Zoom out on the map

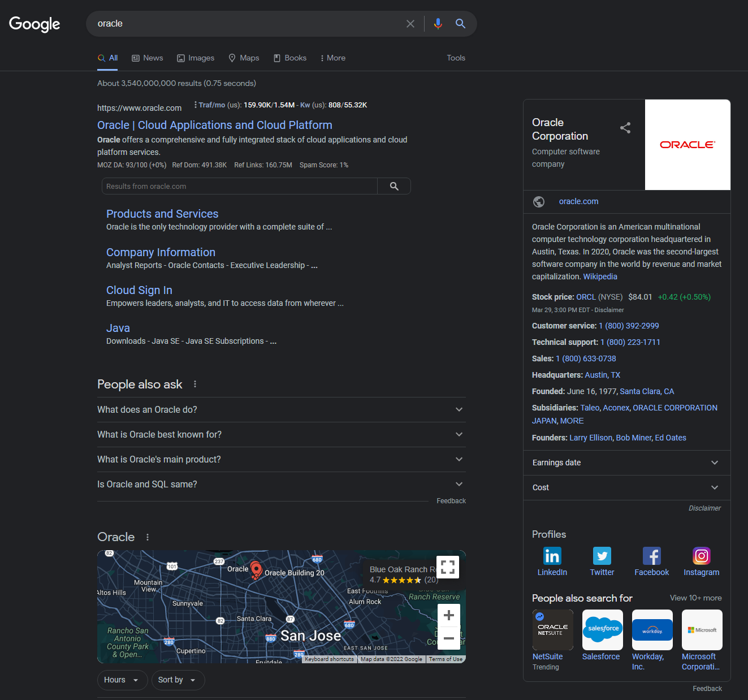[449, 638]
